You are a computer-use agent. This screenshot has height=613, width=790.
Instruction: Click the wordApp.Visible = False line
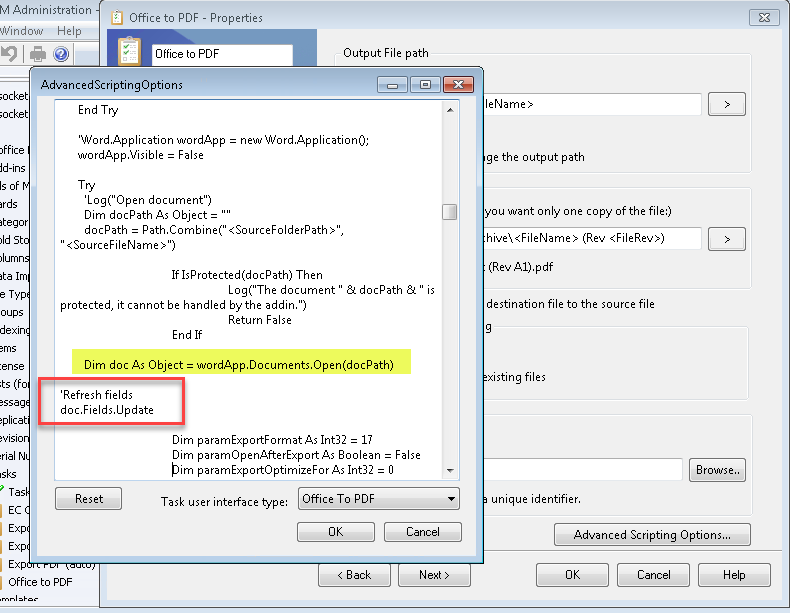pyautogui.click(x=141, y=155)
